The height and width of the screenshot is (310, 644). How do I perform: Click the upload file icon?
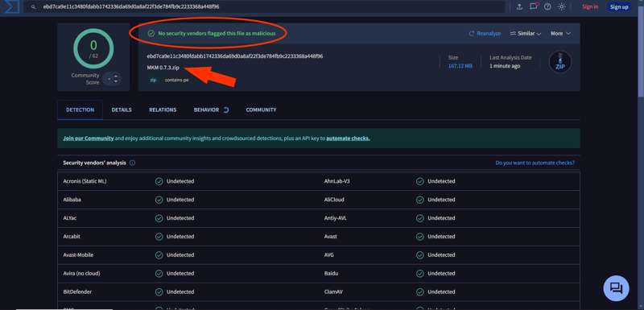coord(519,7)
